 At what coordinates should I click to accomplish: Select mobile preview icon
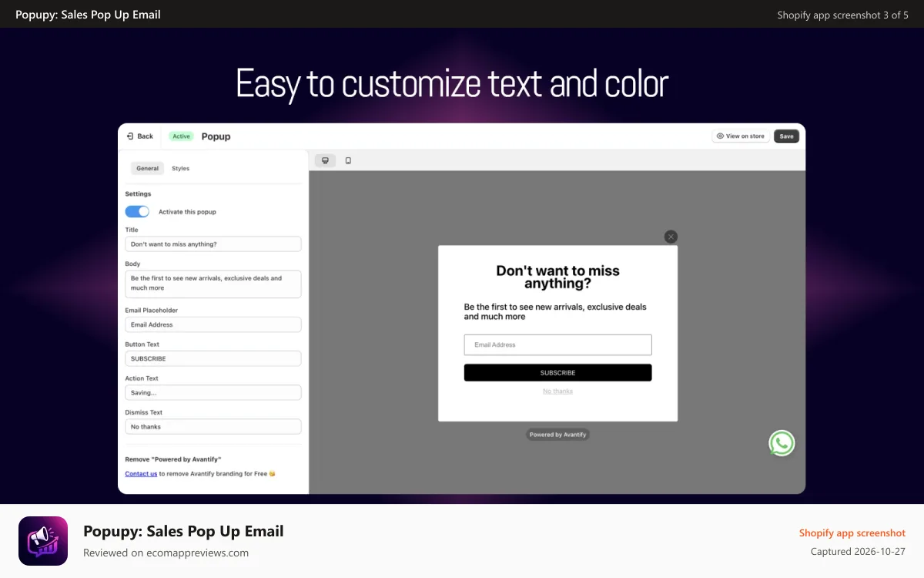point(348,160)
